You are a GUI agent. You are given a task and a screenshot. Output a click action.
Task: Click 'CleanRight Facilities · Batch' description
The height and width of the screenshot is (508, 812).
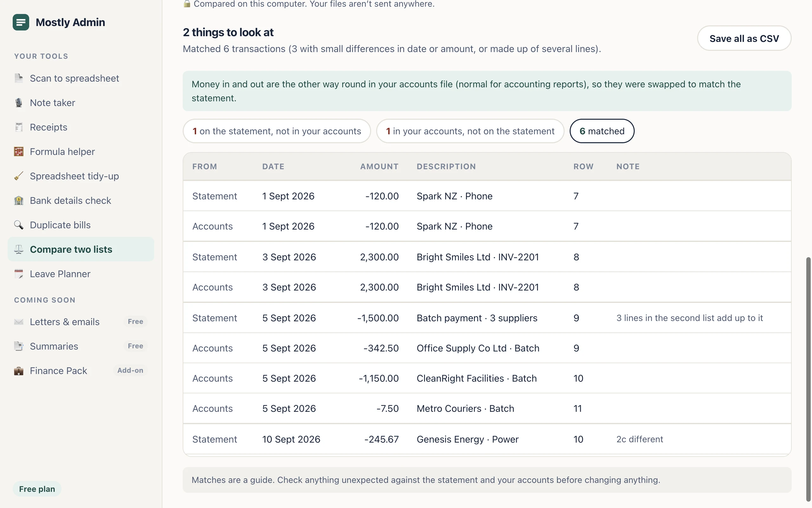click(476, 379)
